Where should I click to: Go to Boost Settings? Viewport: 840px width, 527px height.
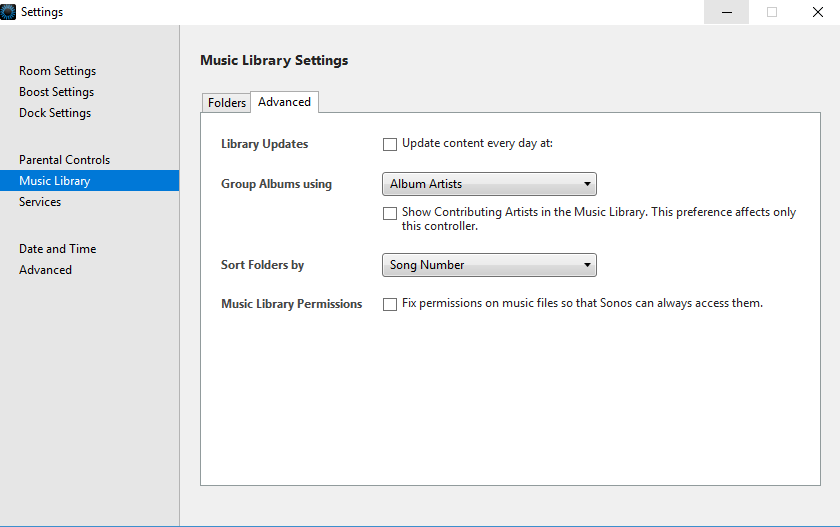56,92
